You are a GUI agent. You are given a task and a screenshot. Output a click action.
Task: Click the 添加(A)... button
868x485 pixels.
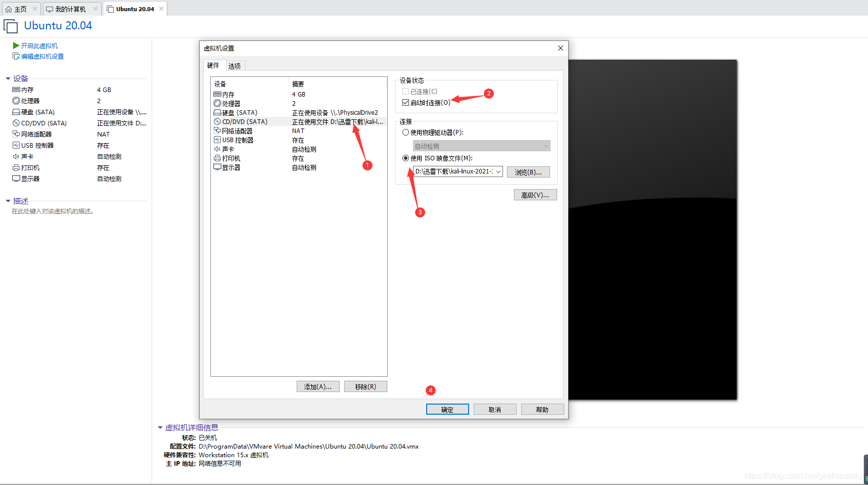tap(318, 386)
